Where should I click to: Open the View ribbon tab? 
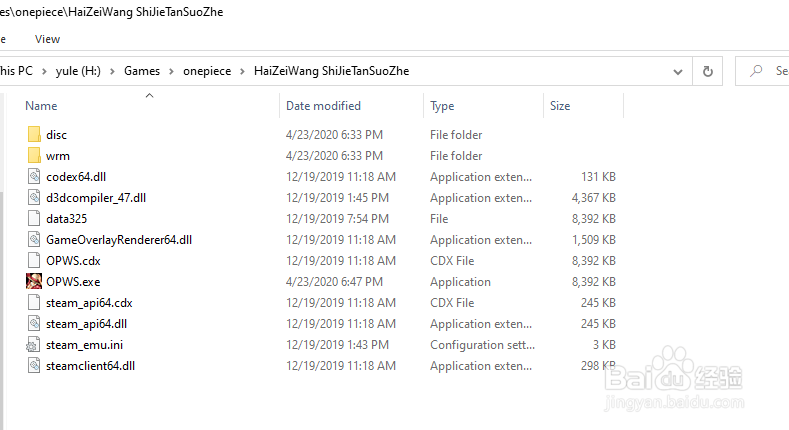click(47, 39)
